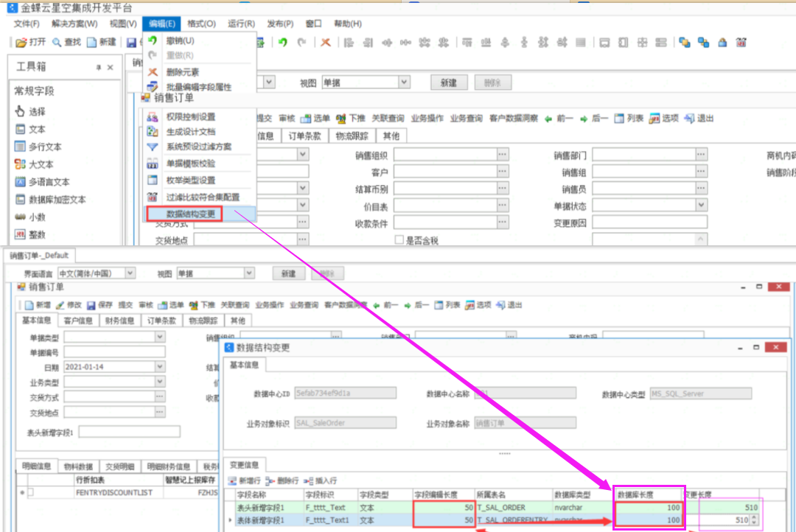Click 修改 in the lower sales order toolbar

(x=69, y=305)
